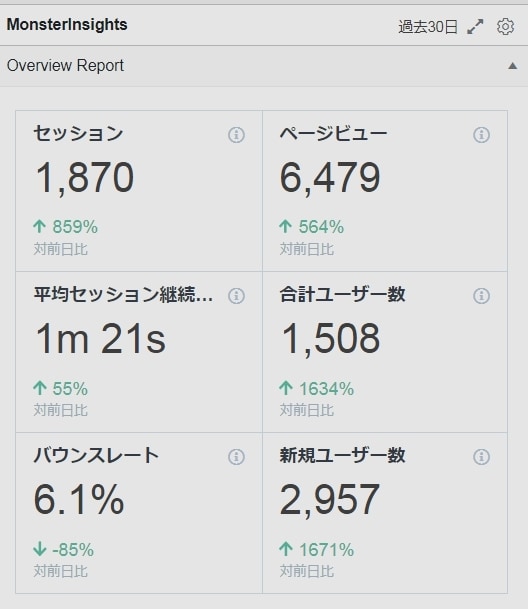The width and height of the screenshot is (528, 609).
Task: Open the MonsterInsights widget settings gear
Action: [505, 27]
